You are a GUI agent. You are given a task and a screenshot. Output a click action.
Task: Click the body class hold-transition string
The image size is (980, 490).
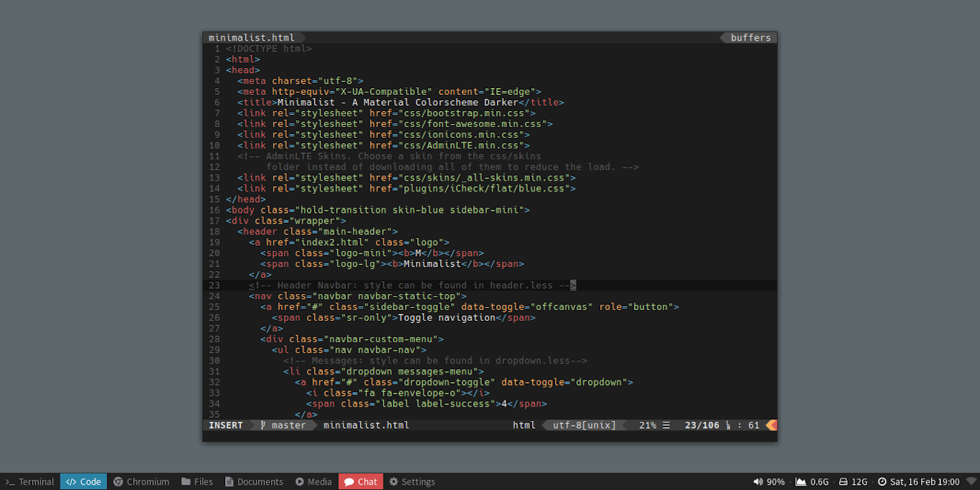pyautogui.click(x=409, y=209)
